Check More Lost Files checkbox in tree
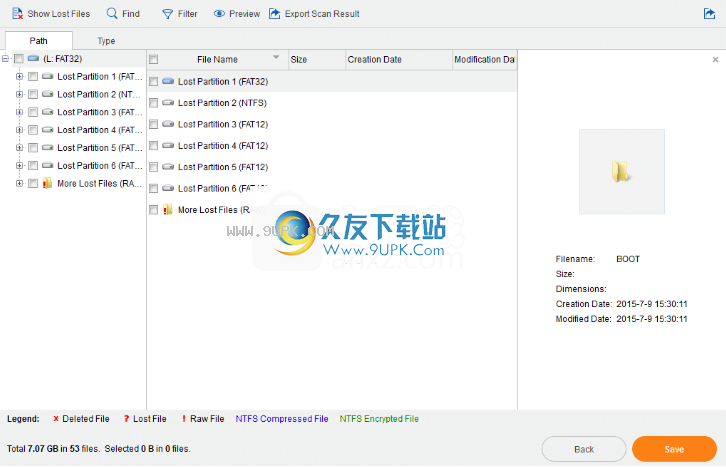Viewport: 726px width, 467px height. 33,183
